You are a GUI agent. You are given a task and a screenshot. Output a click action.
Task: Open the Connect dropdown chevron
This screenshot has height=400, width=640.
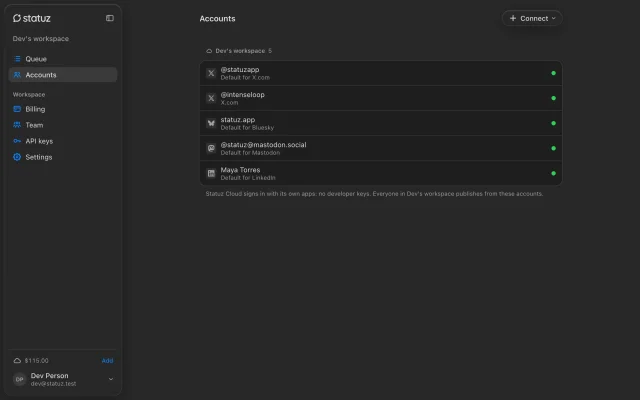553,18
